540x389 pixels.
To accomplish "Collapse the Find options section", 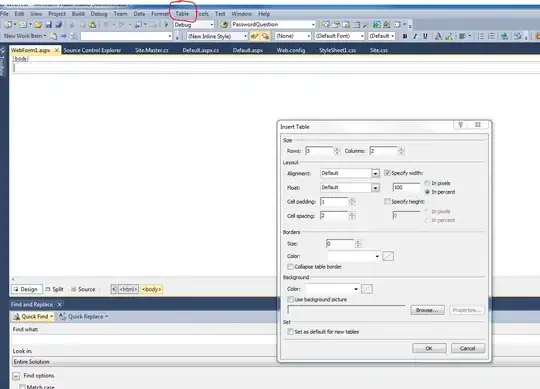I will [x=16, y=376].
